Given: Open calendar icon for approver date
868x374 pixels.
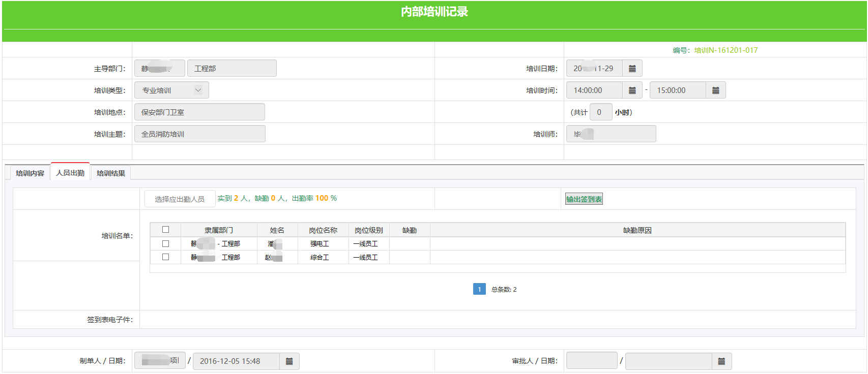Looking at the screenshot, I should pos(721,361).
